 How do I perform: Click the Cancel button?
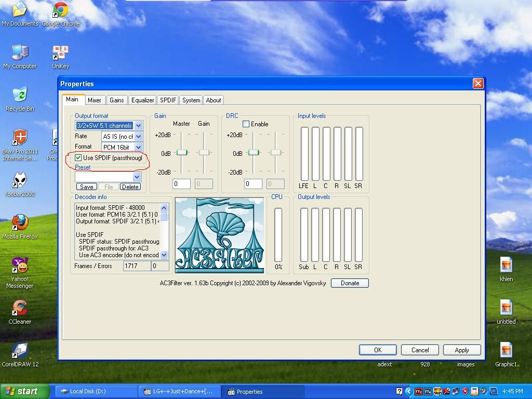click(420, 350)
